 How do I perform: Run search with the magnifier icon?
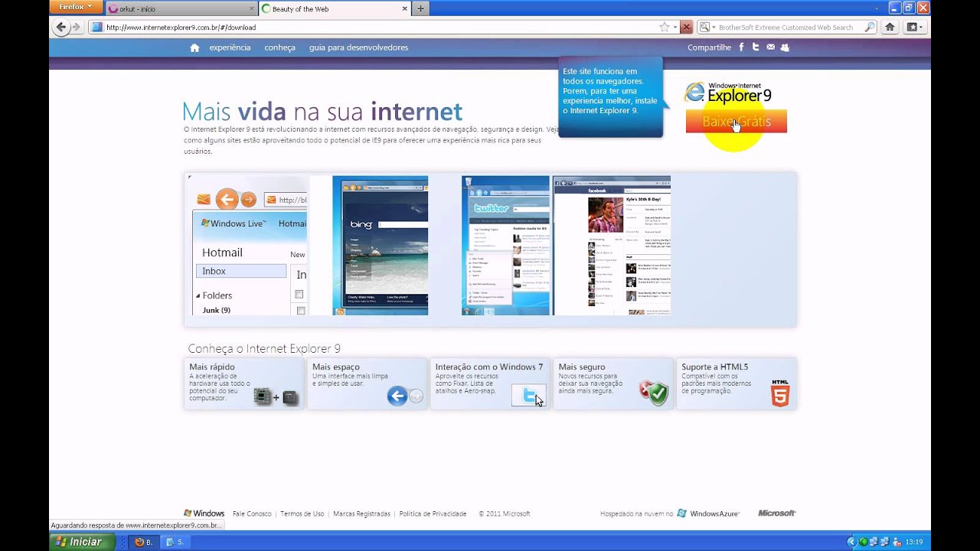tap(870, 27)
